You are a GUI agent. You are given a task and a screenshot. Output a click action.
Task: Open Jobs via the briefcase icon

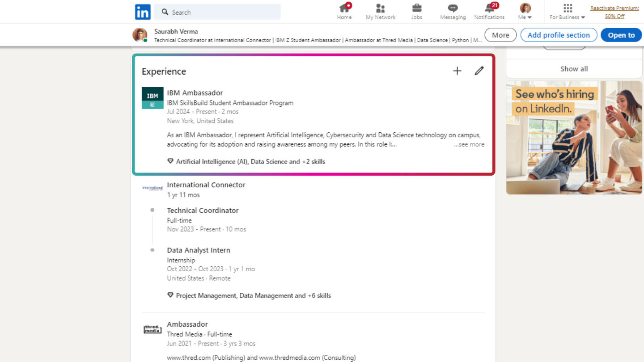tap(416, 12)
